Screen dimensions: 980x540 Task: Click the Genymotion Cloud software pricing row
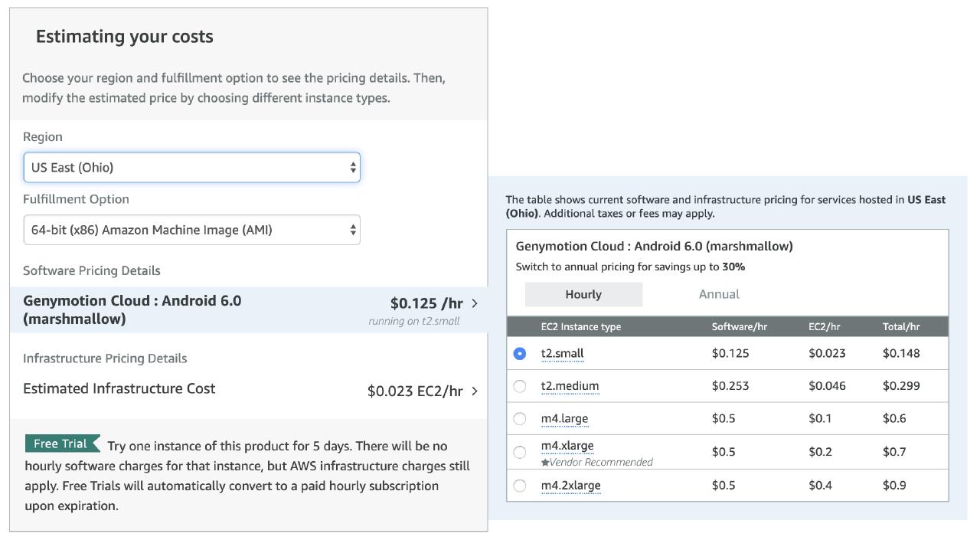point(249,309)
